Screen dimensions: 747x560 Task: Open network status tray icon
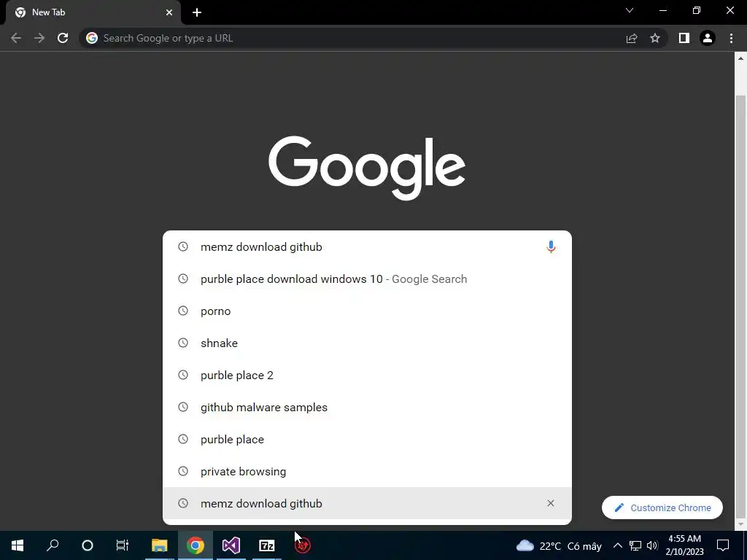pyautogui.click(x=635, y=545)
